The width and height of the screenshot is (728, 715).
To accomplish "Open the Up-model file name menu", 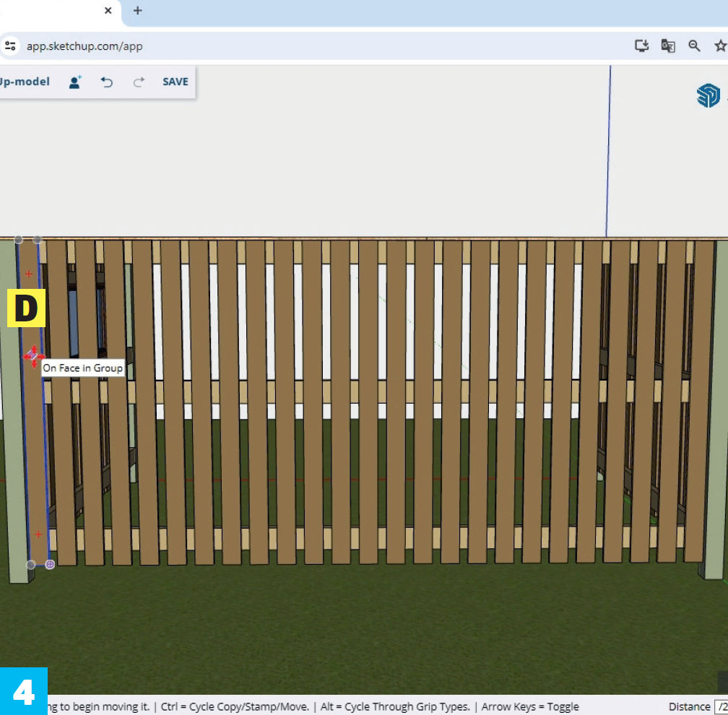I will click(x=25, y=82).
